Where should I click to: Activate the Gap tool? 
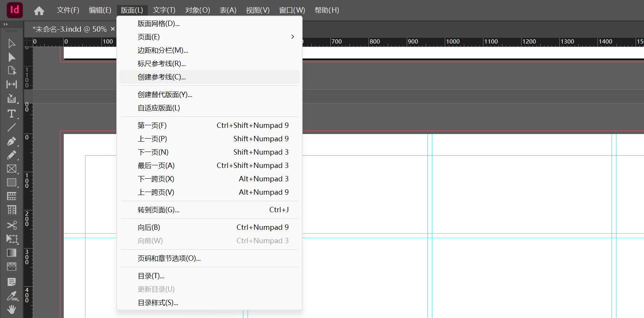11,84
